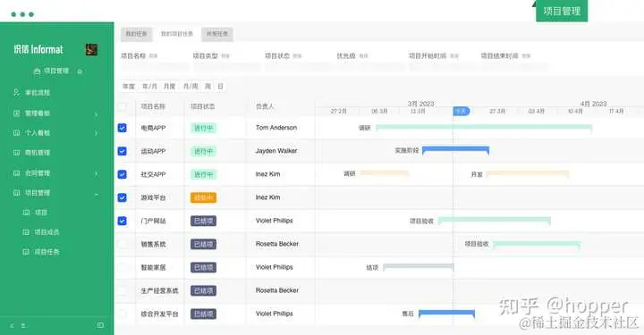Click the 进行中 status badge for 电商APP
The width and height of the screenshot is (644, 335).
coord(203,128)
